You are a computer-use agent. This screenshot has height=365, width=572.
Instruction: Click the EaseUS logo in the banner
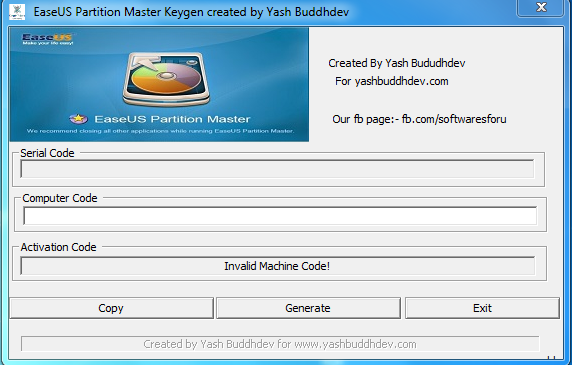[x=47, y=39]
